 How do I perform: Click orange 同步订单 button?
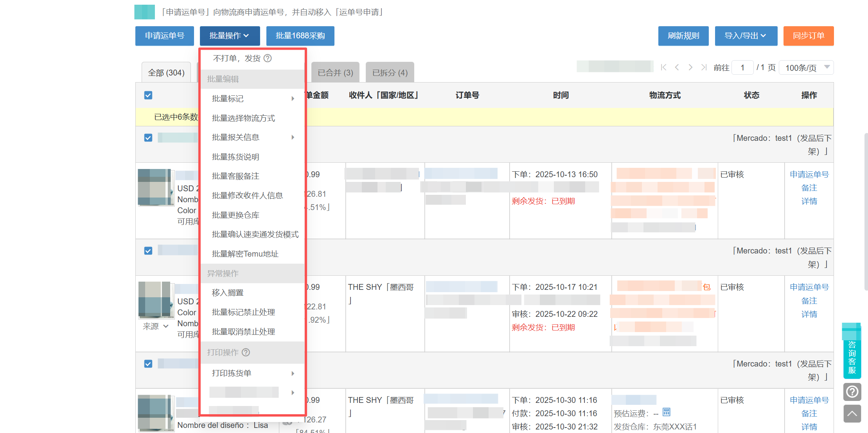coord(808,36)
